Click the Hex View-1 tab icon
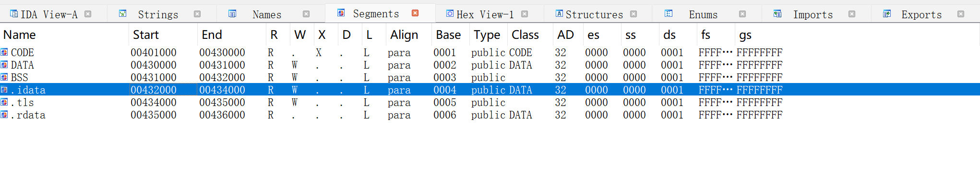Screen dimensions: 980x190 pyautogui.click(x=450, y=14)
